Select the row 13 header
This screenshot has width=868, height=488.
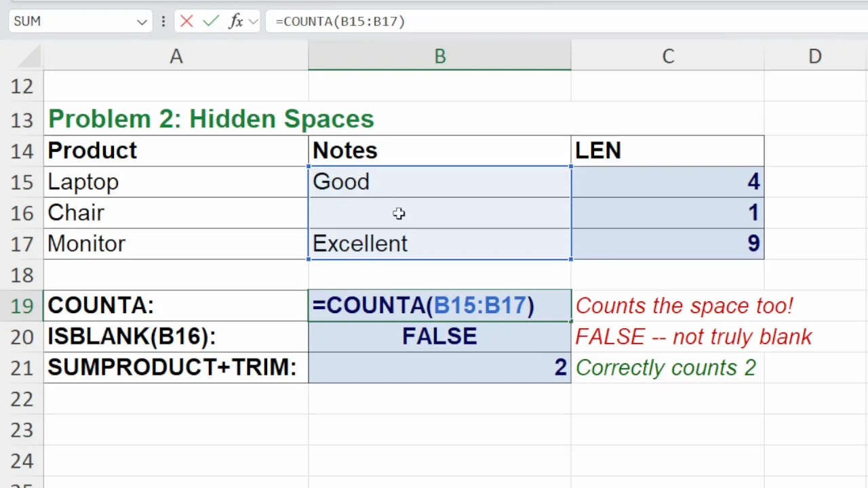coord(22,120)
